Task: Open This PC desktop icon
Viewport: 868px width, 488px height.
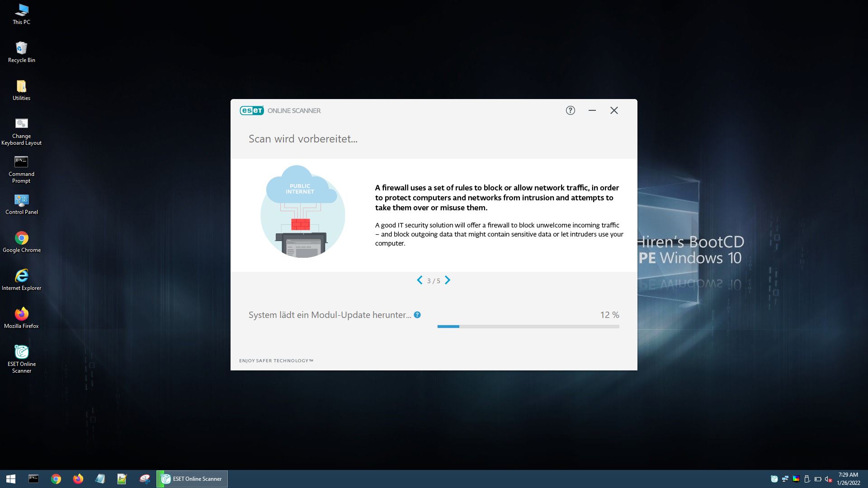Action: tap(21, 14)
